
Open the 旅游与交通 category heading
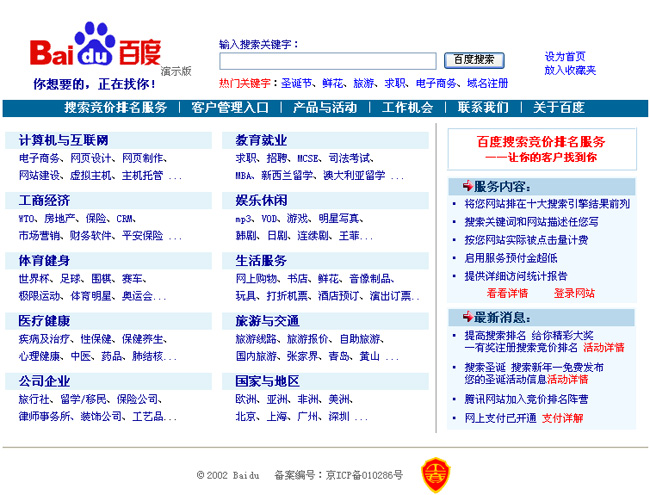[x=267, y=321]
